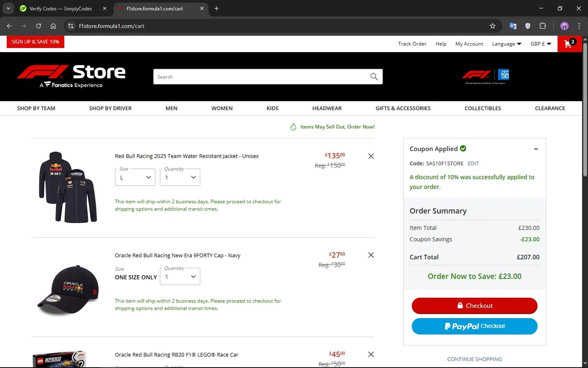Reload the current page

(x=38, y=26)
